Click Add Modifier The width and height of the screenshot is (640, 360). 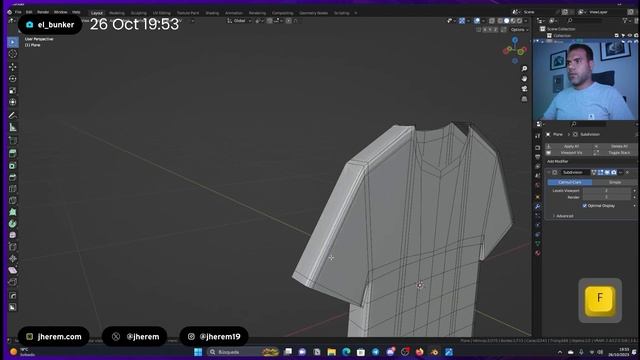click(x=558, y=162)
